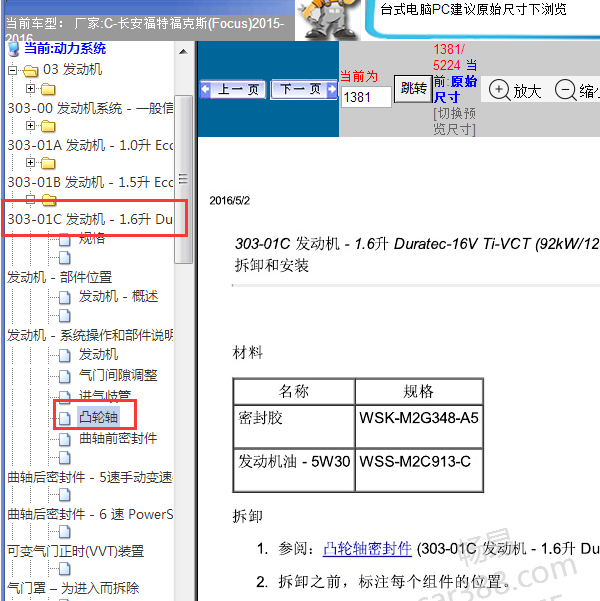Click the 拆卸和安装 heading
This screenshot has width=600, height=601.
(272, 265)
